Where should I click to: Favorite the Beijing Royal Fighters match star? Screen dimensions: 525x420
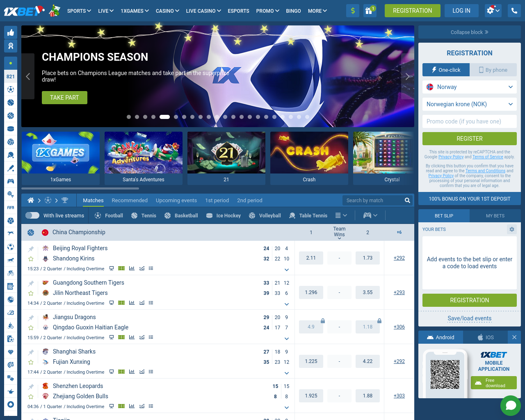tap(31, 259)
